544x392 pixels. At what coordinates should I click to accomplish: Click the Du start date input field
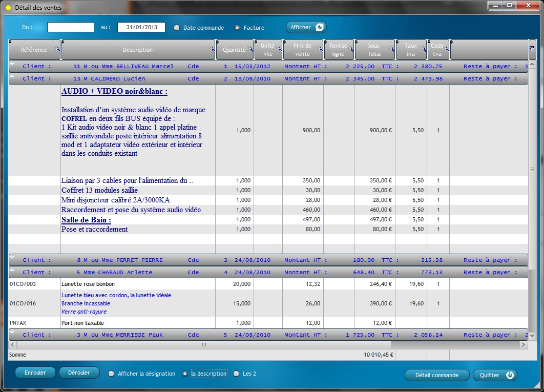point(71,28)
